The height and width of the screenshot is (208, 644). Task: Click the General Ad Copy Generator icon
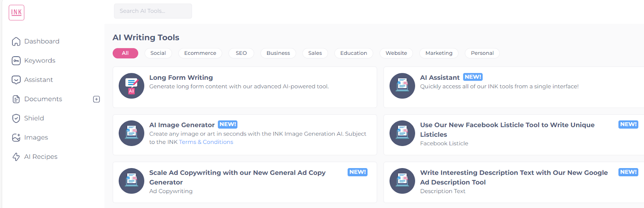[132, 181]
